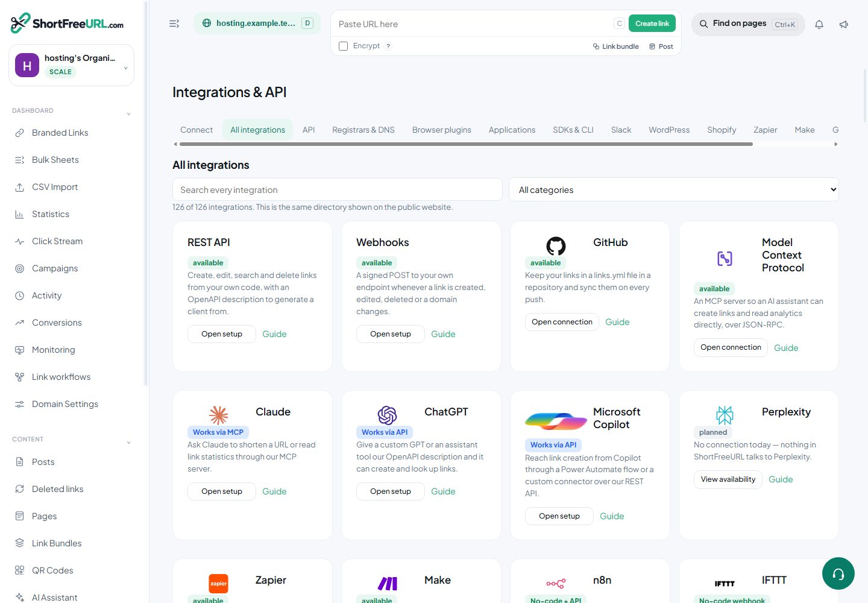Screen dimensions: 868x603
Task: Click the Branded Links sidebar icon
Action: (x=19, y=133)
